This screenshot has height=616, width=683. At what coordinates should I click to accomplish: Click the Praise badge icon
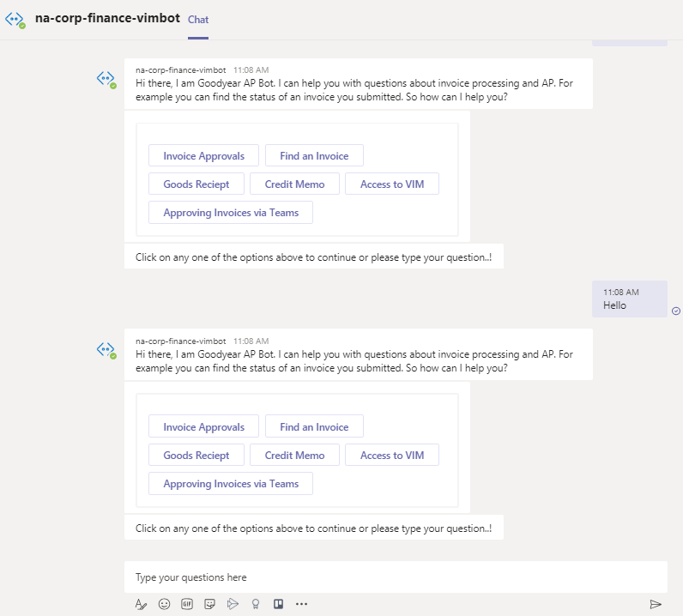tap(255, 604)
